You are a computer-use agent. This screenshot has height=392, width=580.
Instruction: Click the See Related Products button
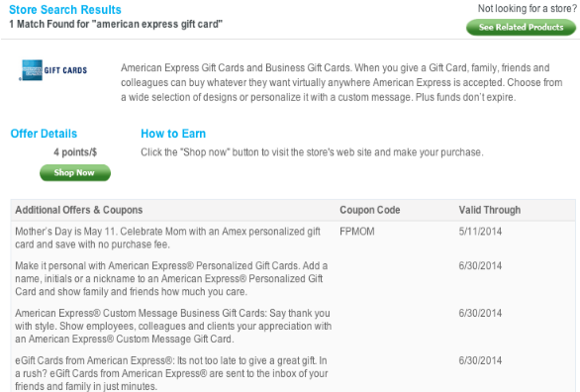tap(521, 28)
